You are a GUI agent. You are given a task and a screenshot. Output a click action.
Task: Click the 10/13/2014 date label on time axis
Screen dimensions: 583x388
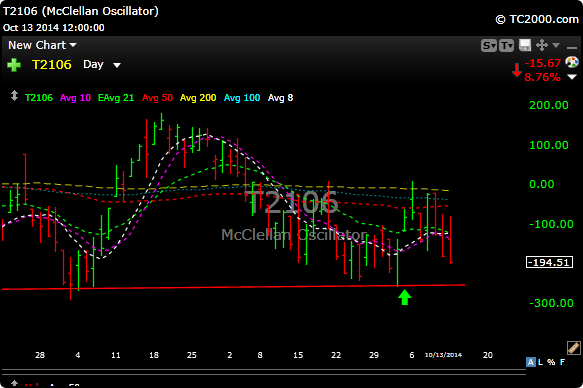(x=443, y=355)
